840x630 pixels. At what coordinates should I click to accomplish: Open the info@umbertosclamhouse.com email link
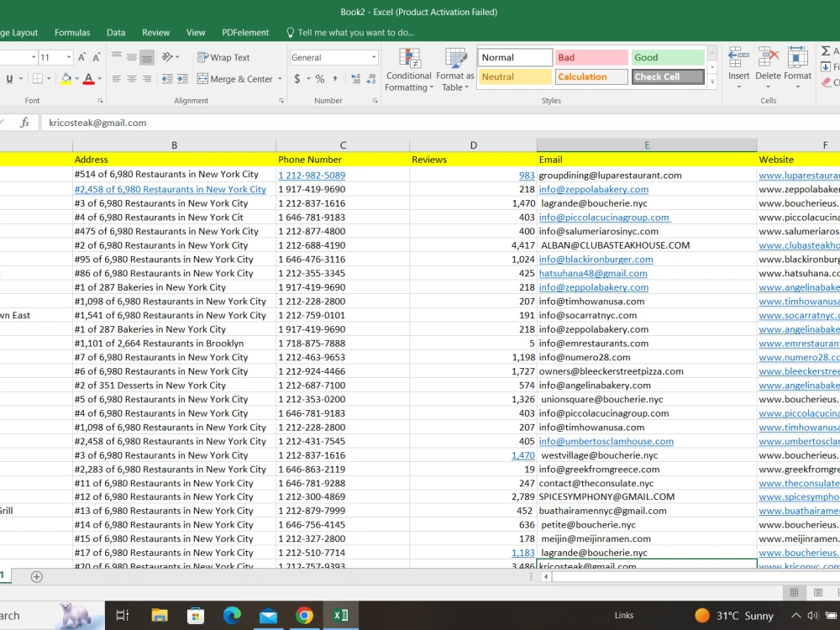point(606,442)
